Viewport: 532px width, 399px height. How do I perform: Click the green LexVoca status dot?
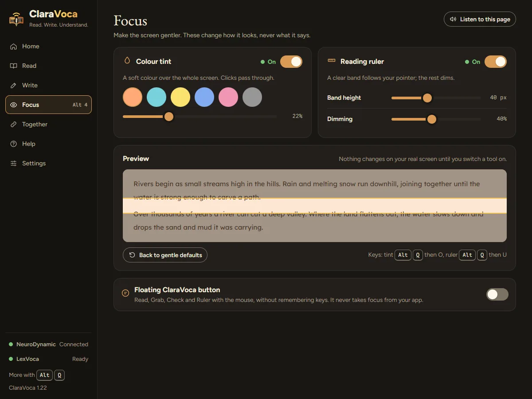[11, 359]
